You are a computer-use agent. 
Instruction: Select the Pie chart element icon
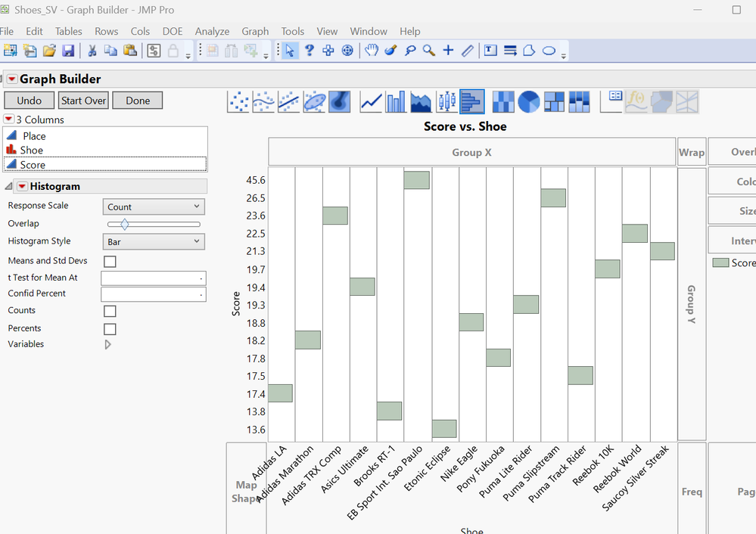[x=528, y=101]
